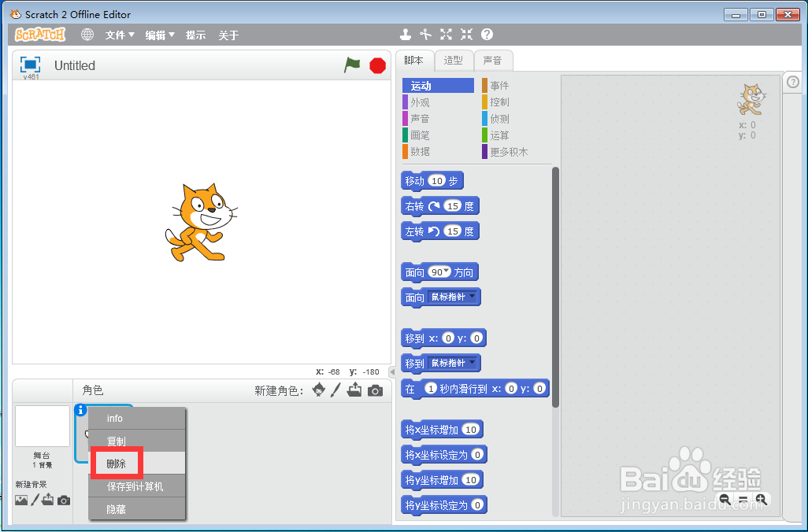808x532 pixels.
Task: Click the blocks palette vertical scrollbar
Action: pyautogui.click(x=555, y=287)
